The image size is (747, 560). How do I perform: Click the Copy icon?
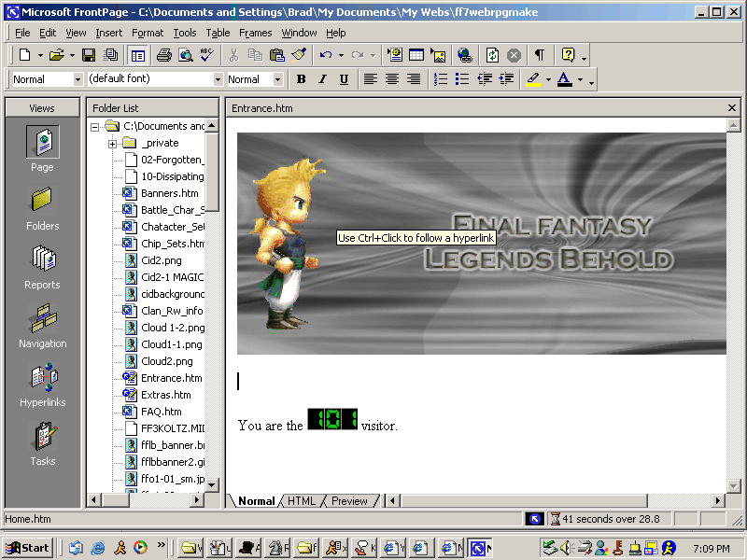pos(255,55)
